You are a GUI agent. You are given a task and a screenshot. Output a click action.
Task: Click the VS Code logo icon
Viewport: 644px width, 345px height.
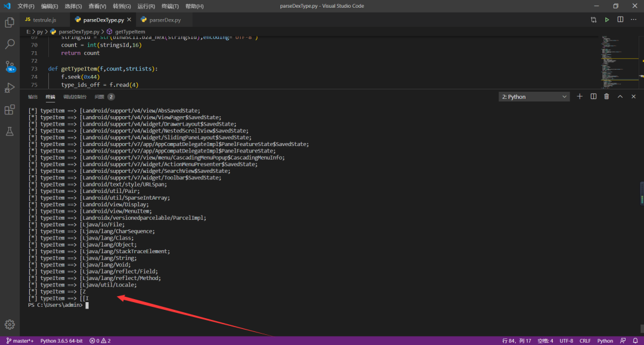[x=7, y=6]
